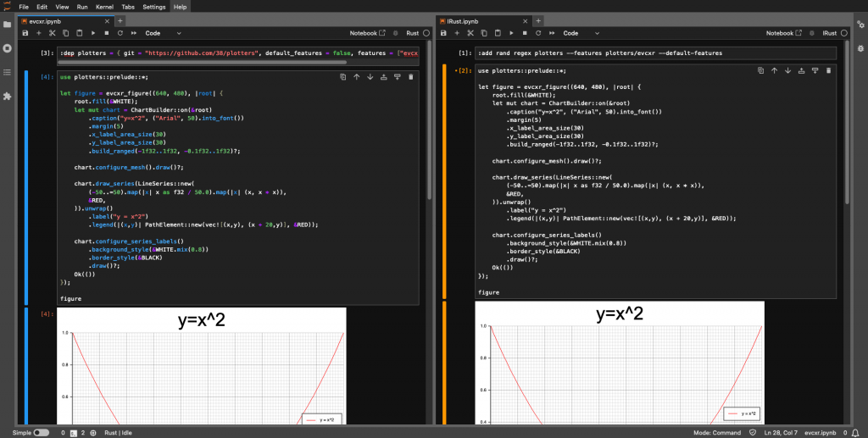Viewport: 868px width, 438px height.
Task: Insert cell above cell [2] in IRust.ipynb
Action: coord(802,70)
